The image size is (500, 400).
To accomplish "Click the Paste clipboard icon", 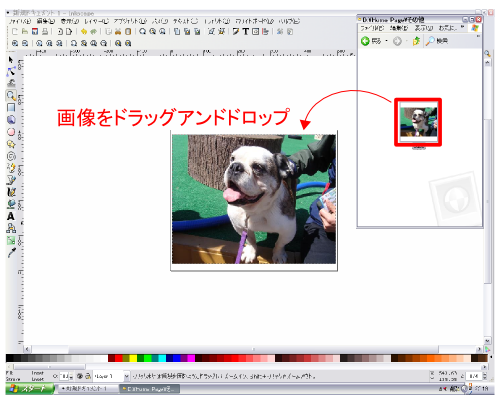I will [128, 32].
